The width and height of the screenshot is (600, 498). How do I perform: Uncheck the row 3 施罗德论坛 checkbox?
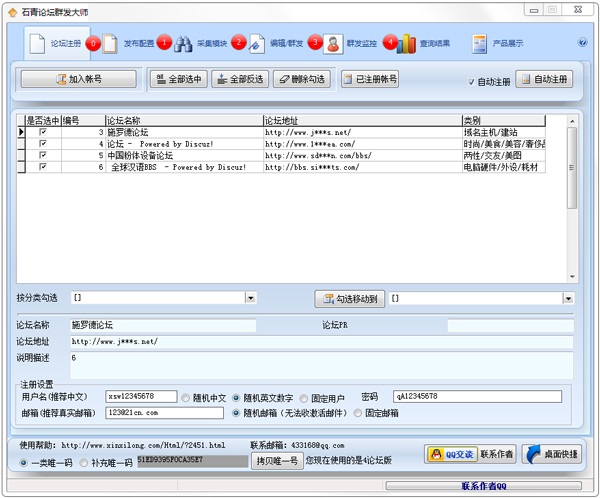[x=43, y=132]
